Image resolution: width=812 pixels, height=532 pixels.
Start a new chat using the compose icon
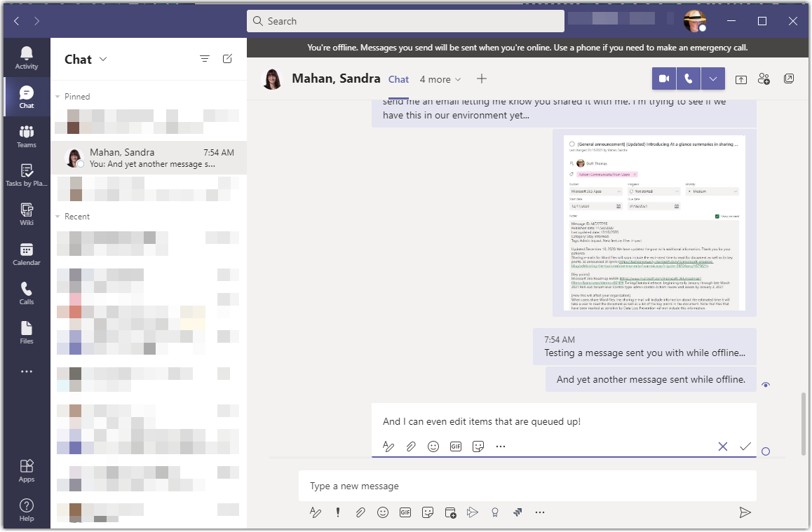(x=227, y=59)
